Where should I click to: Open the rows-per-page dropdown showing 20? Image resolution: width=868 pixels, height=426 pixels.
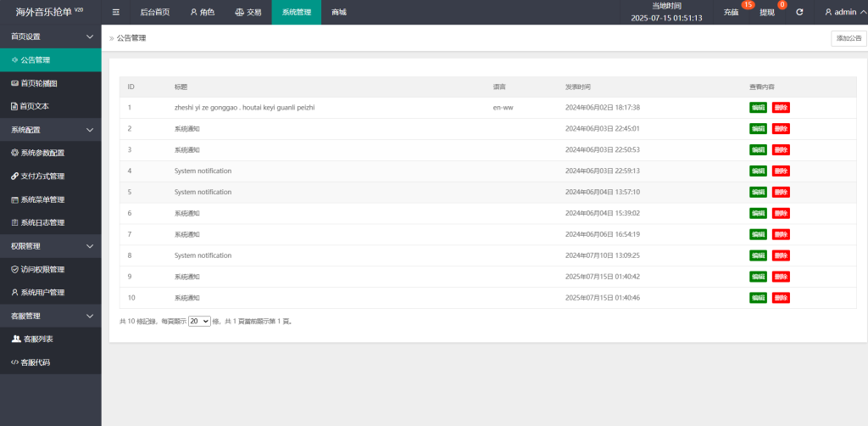pyautogui.click(x=199, y=322)
